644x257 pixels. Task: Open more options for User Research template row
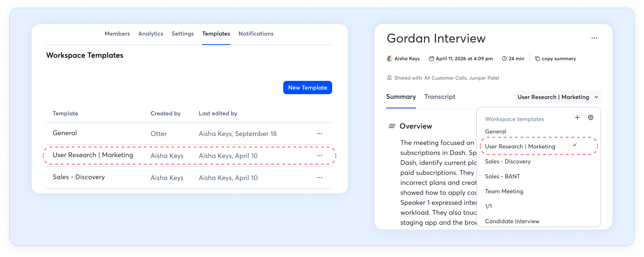point(319,156)
